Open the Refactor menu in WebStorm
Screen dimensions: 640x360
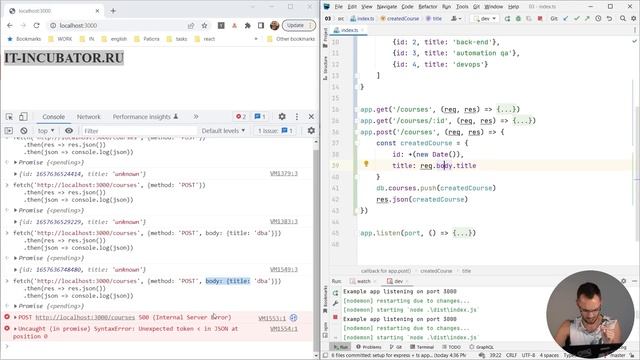tap(427, 7)
